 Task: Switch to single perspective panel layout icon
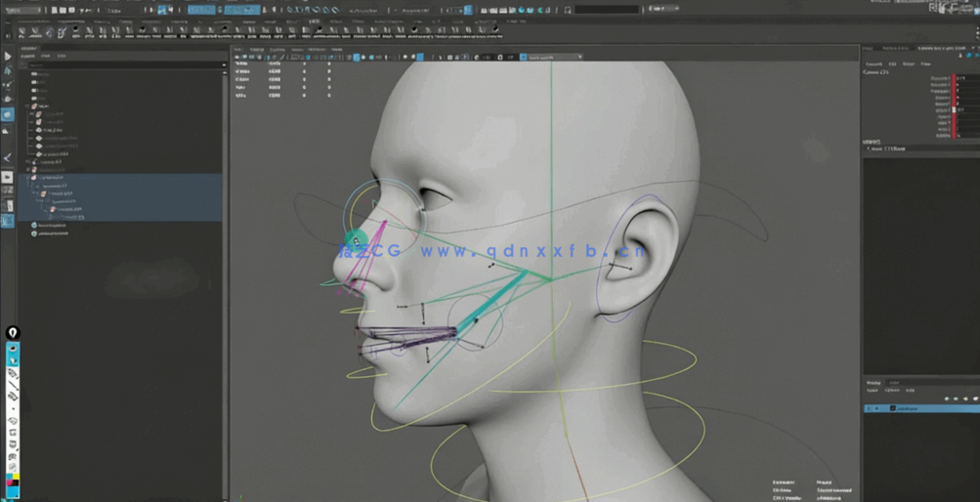(8, 177)
